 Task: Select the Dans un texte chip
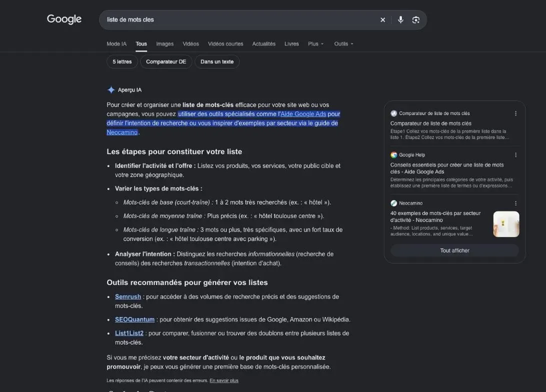point(217,61)
